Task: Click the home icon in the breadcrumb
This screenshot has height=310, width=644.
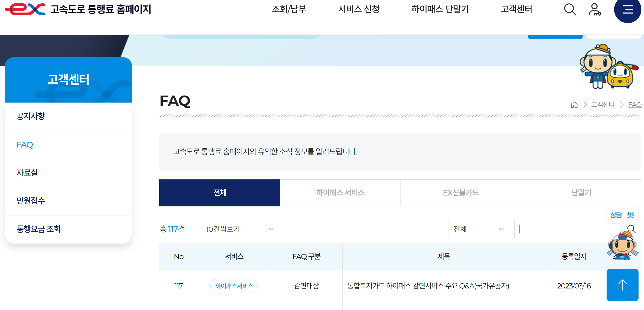Action: [x=574, y=104]
